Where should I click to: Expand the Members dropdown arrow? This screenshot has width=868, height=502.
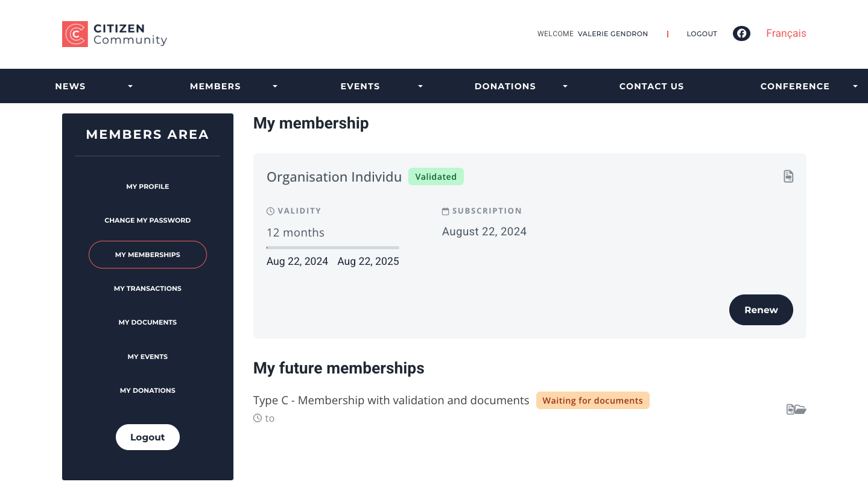coord(275,86)
